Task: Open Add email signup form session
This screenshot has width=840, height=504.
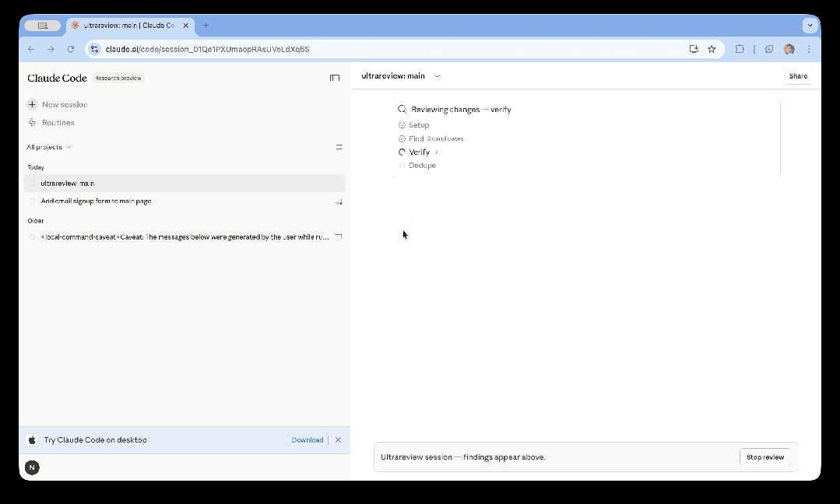Action: pos(185,201)
